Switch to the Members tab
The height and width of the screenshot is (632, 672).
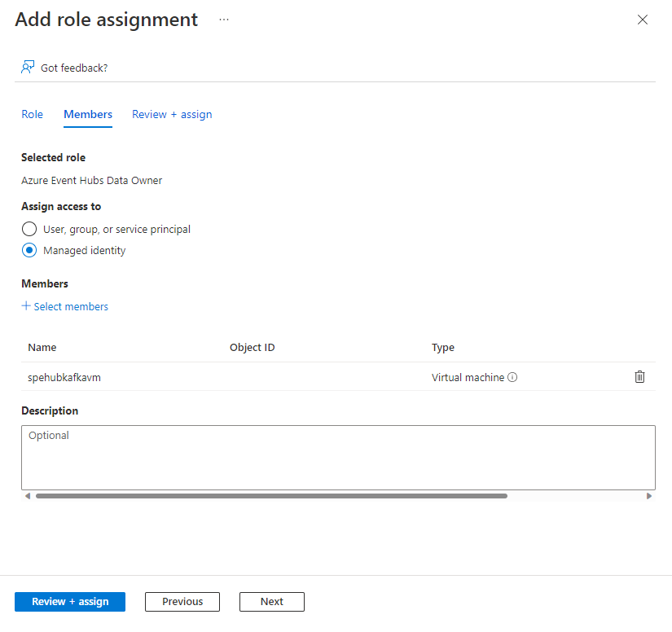click(x=87, y=114)
